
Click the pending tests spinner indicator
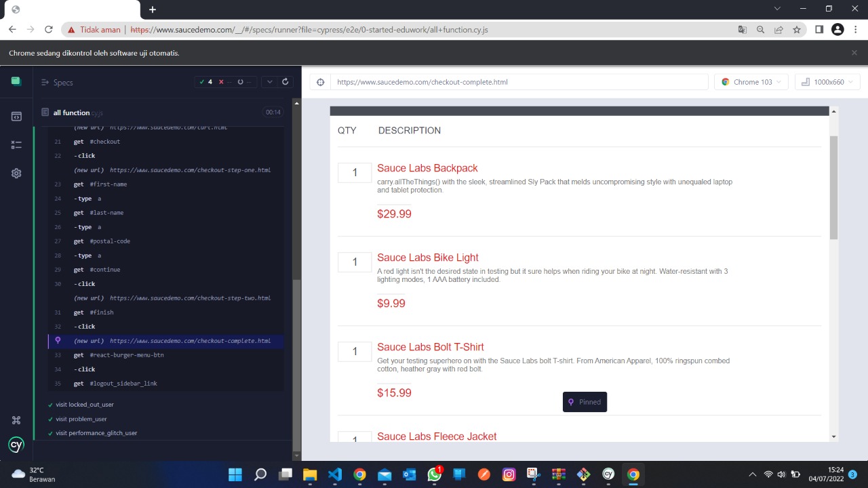tap(244, 82)
